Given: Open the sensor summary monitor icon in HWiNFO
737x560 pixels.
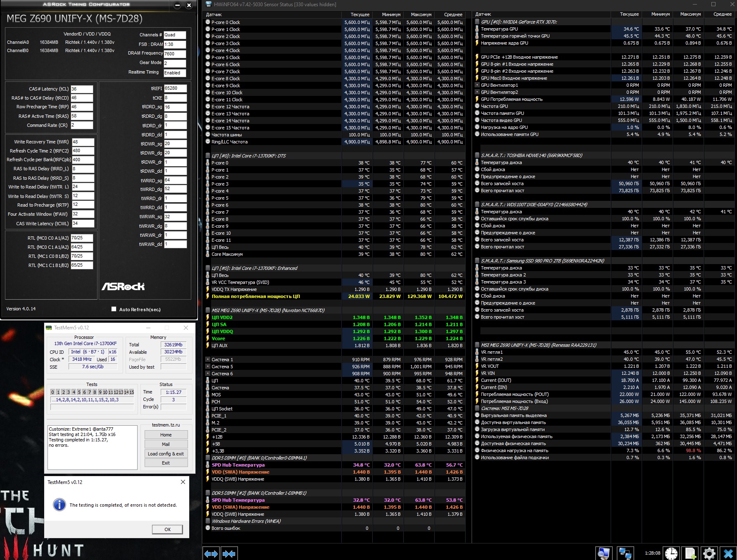Looking at the screenshot, I should pyautogui.click(x=604, y=553).
